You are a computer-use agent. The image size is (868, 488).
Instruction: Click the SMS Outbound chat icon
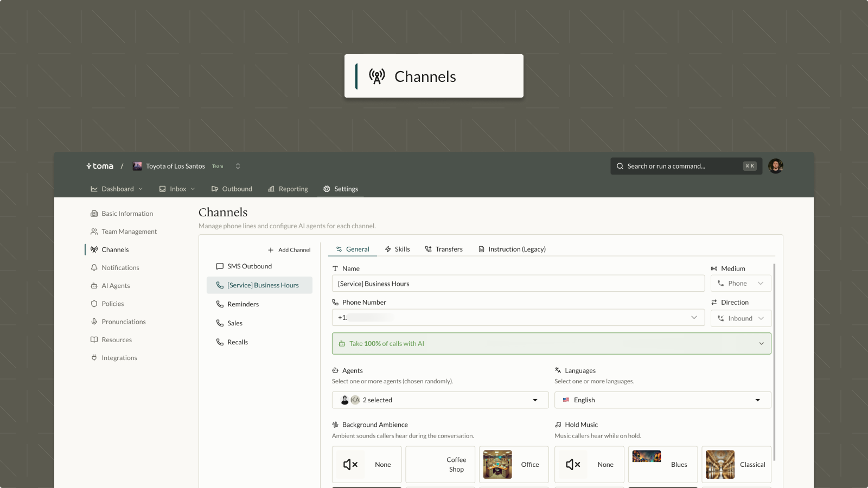pyautogui.click(x=220, y=266)
